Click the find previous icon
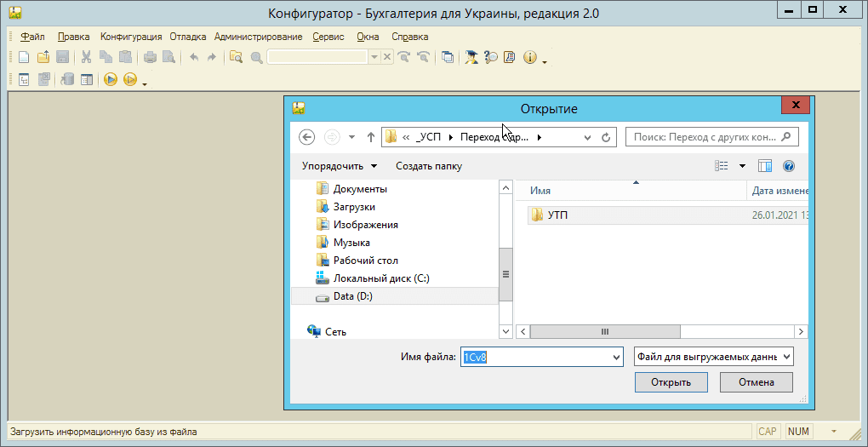868x447 pixels. point(423,57)
